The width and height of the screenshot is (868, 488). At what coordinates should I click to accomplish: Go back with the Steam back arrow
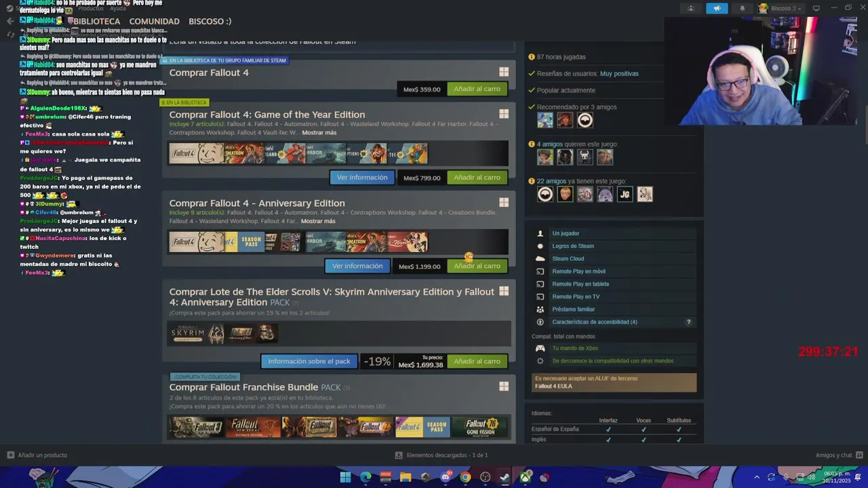pos(10,21)
